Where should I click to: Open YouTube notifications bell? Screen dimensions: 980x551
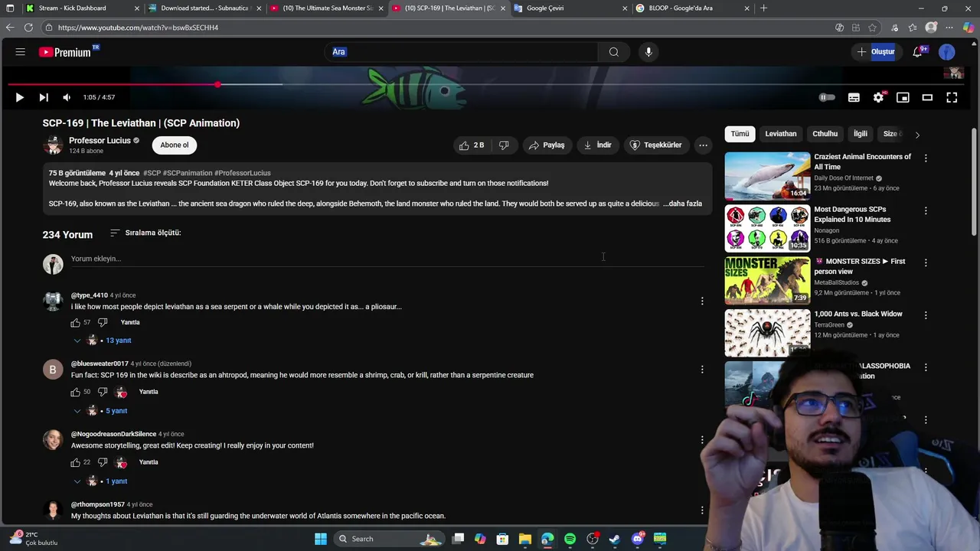coord(917,52)
